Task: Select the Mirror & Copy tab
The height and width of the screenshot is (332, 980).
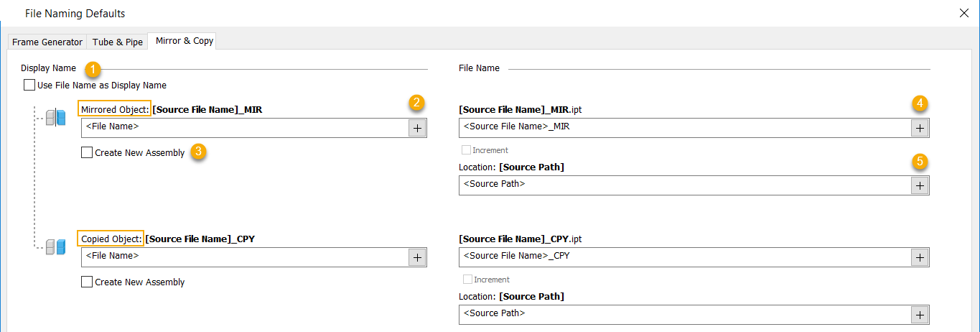Action: click(x=185, y=41)
